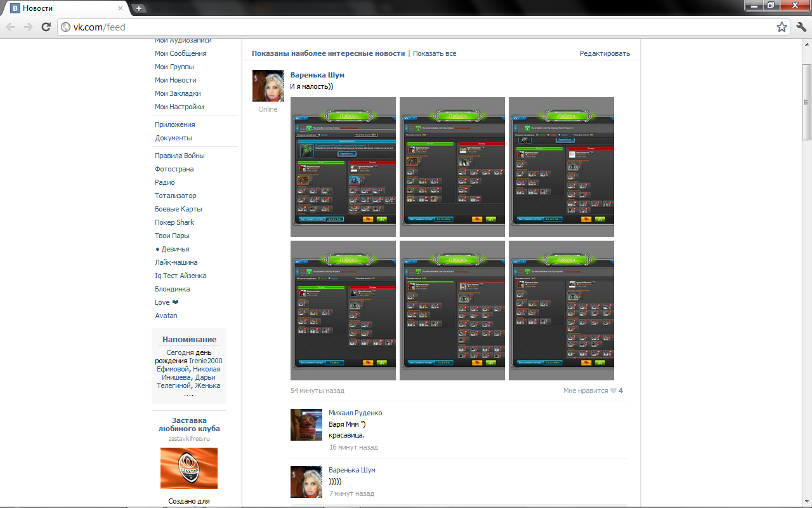This screenshot has height=508, width=812.
Task: Open right game screenshot in top row
Action: 561,167
